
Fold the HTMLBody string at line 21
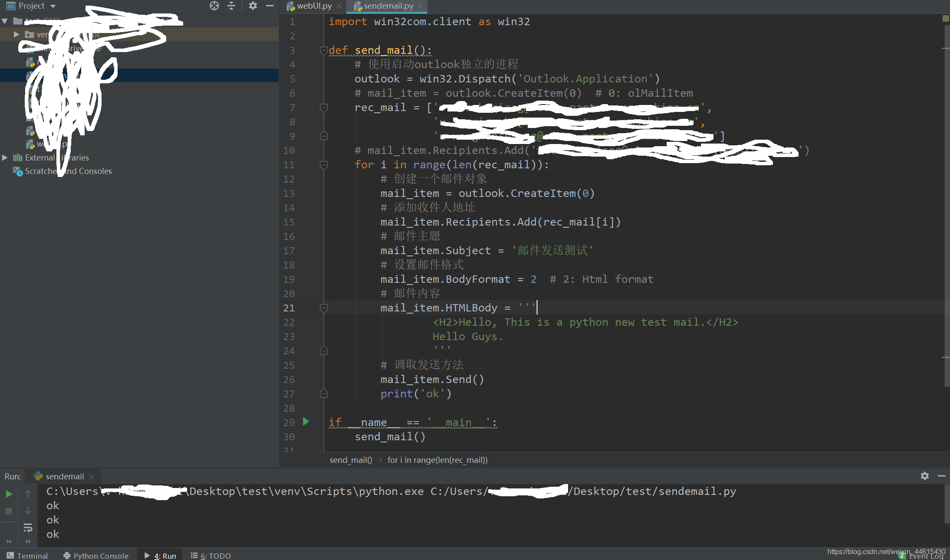point(323,308)
